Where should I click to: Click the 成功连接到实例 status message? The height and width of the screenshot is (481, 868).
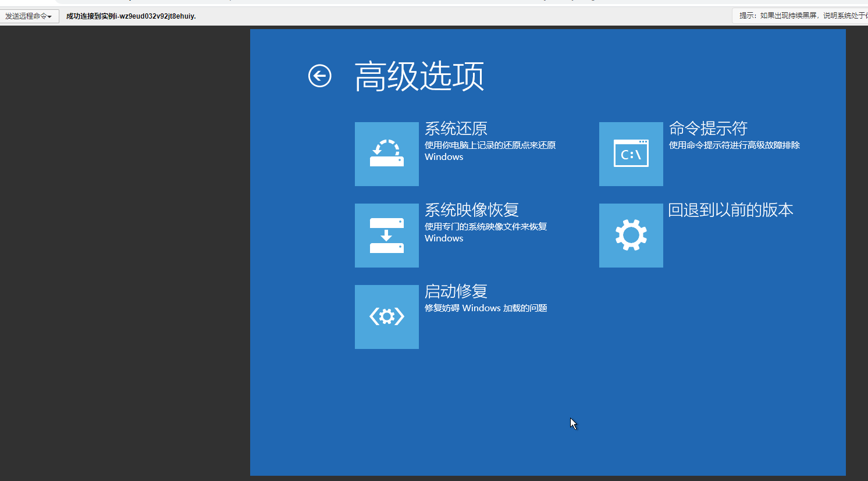[131, 16]
